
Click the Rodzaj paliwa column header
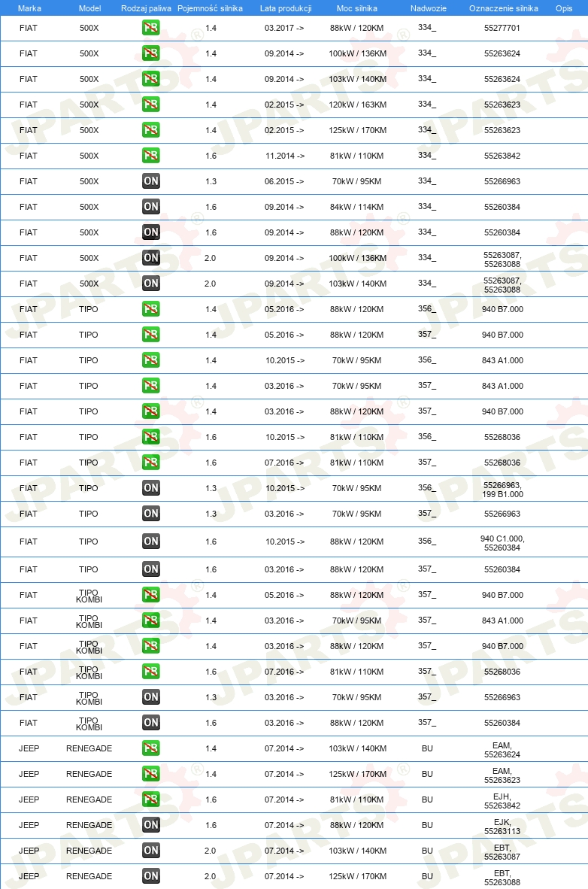[x=146, y=8]
